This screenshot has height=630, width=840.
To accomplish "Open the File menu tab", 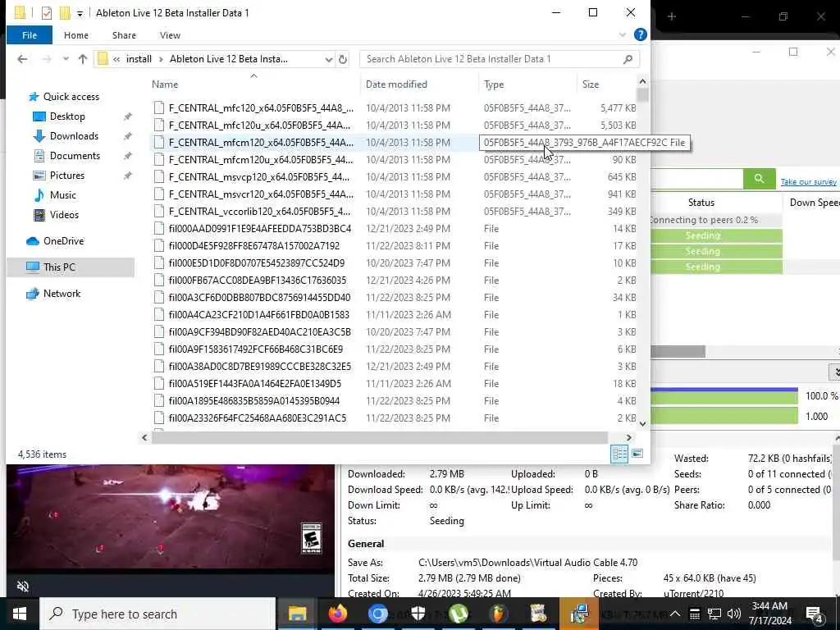I will coord(30,35).
